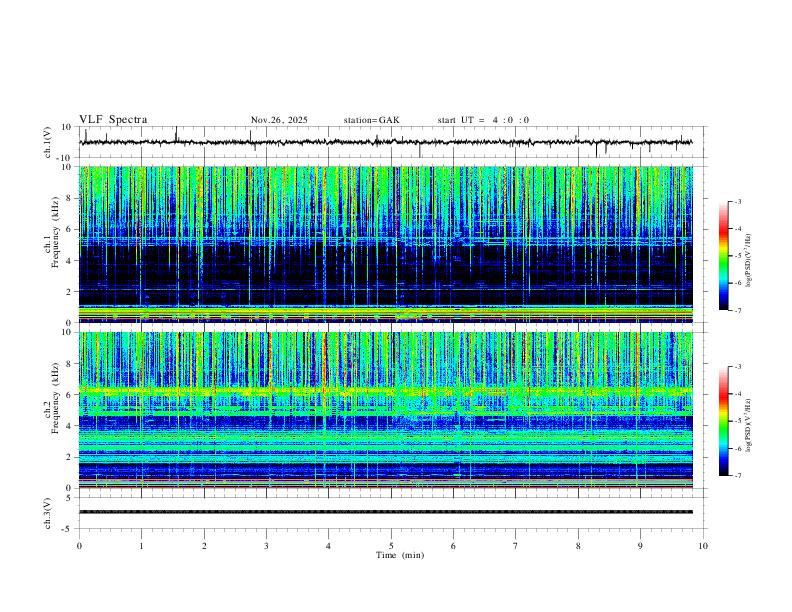The height and width of the screenshot is (612, 792).
Task: Click time axis tick label "1"
Action: tap(141, 546)
